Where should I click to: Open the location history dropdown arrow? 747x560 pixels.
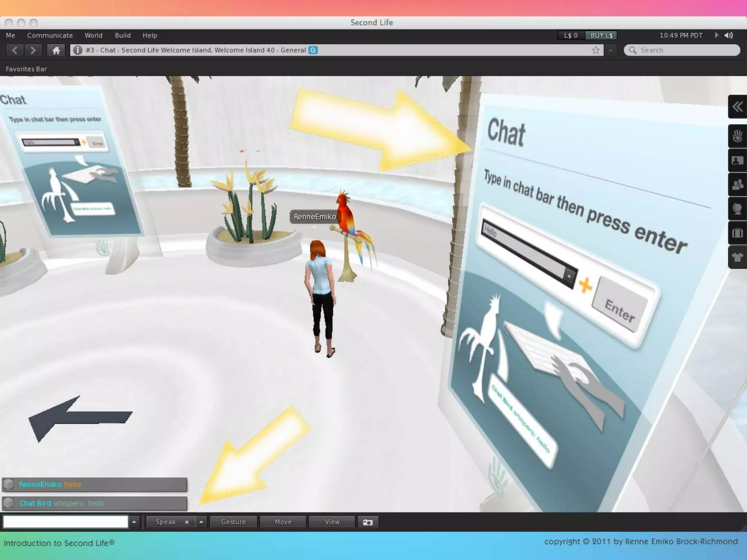pos(610,50)
